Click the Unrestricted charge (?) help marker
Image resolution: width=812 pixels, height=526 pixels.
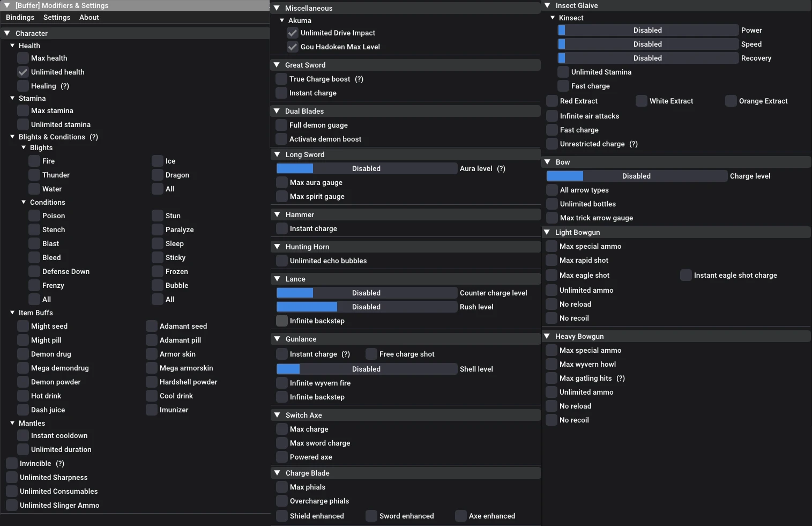[634, 144]
